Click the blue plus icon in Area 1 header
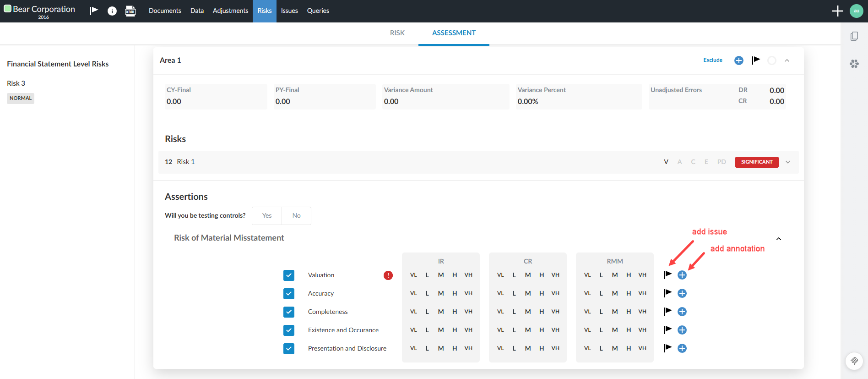 click(x=738, y=60)
